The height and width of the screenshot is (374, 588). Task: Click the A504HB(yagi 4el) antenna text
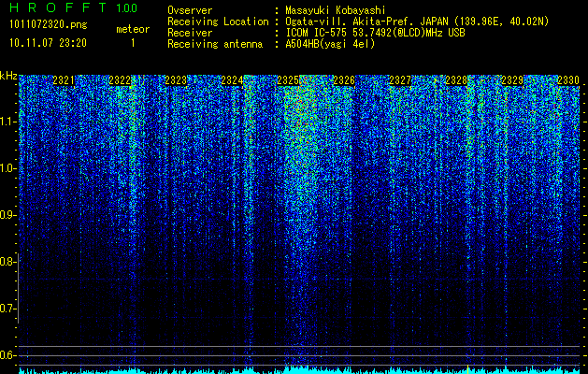pos(330,44)
